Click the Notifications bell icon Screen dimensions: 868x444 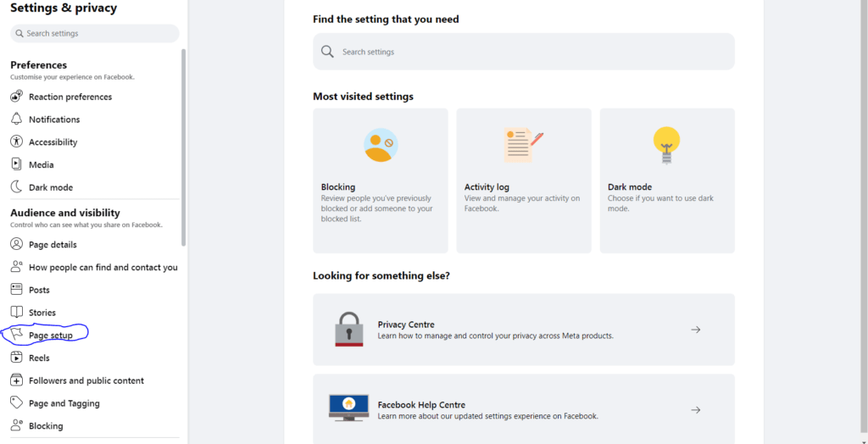click(17, 119)
